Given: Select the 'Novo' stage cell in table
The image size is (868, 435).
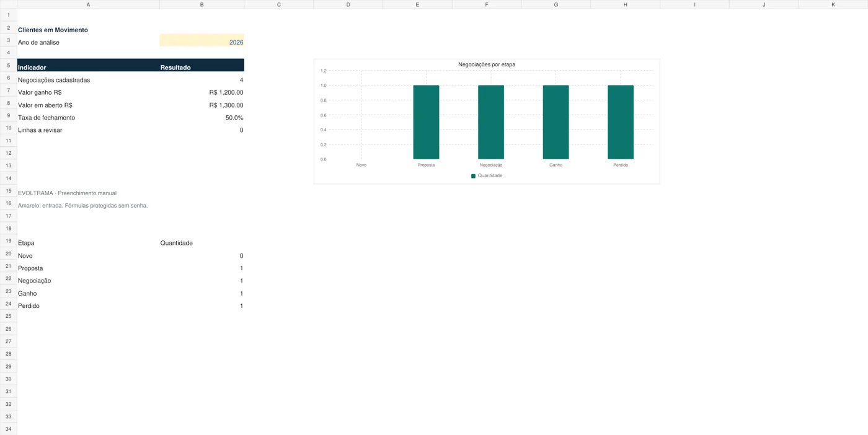Looking at the screenshot, I should 88,254.
